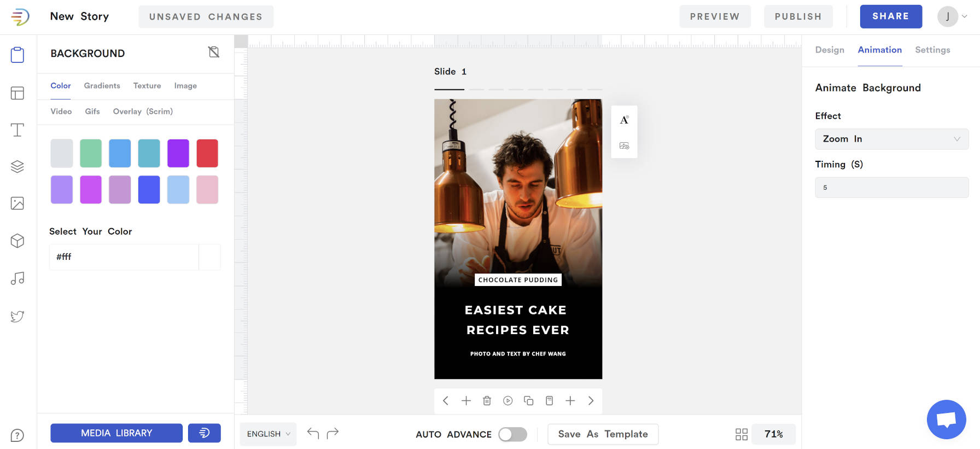Click the Media Library button
This screenshot has width=980, height=449.
[x=116, y=433]
